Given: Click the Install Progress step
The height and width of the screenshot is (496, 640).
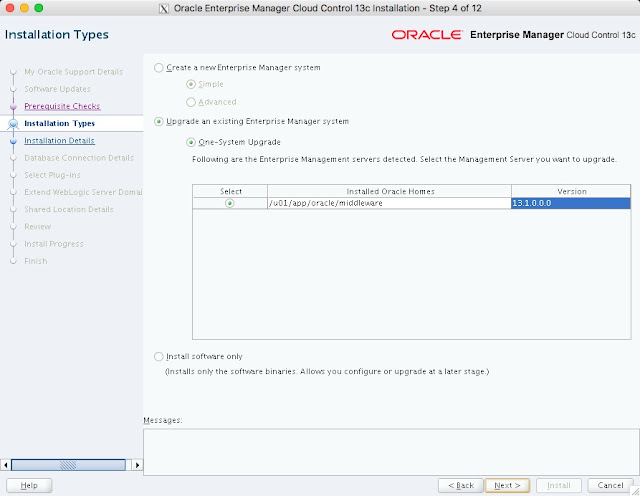Looking at the screenshot, I should pos(53,244).
